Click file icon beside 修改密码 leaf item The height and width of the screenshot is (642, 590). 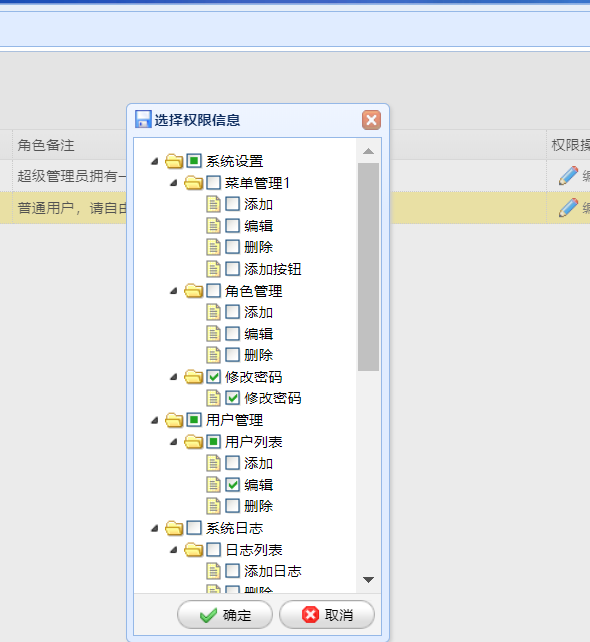[213, 398]
